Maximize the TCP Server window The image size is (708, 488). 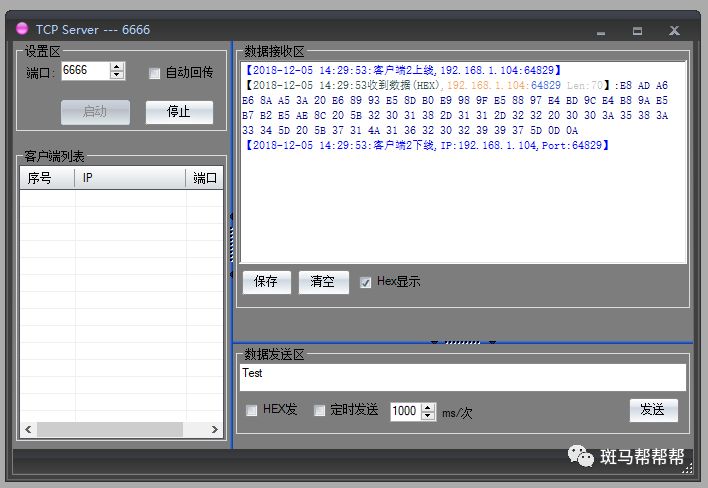click(x=637, y=31)
